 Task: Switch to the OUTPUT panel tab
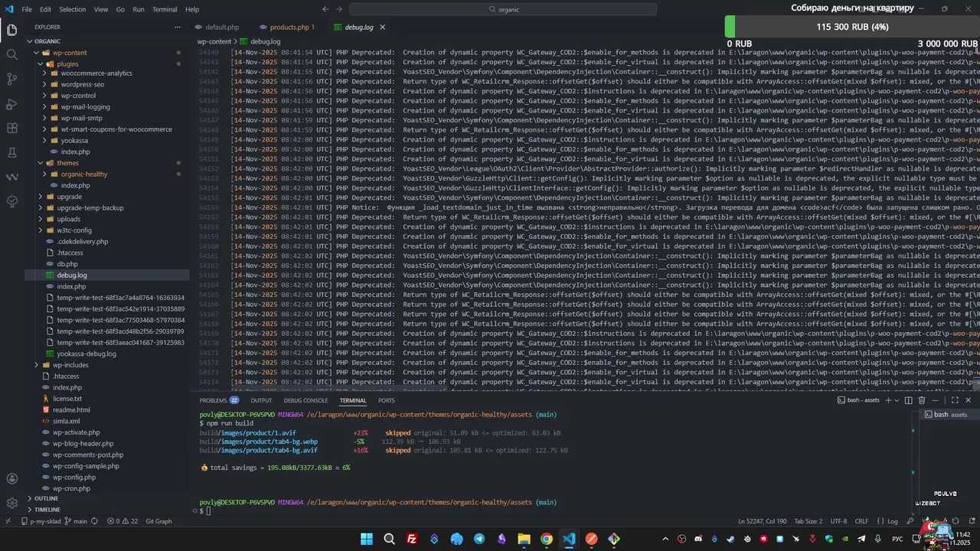click(x=261, y=400)
